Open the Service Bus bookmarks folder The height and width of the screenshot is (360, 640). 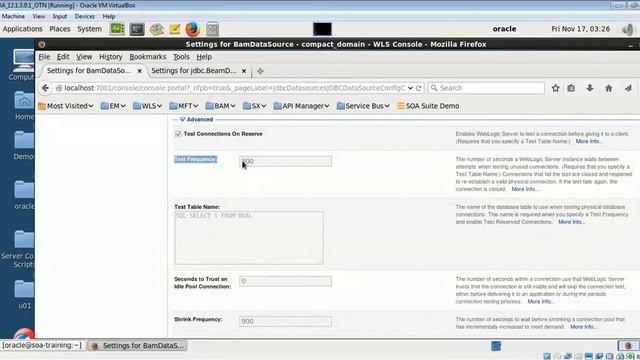(x=363, y=106)
